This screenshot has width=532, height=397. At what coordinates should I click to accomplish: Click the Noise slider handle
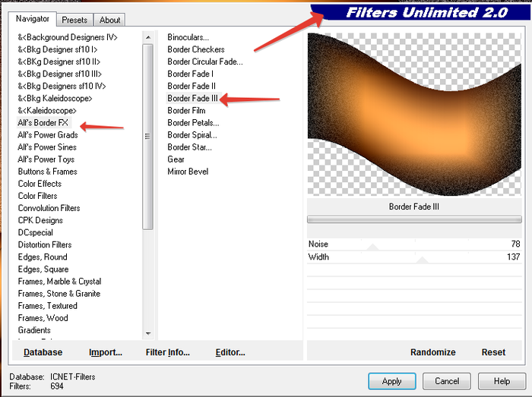point(372,247)
